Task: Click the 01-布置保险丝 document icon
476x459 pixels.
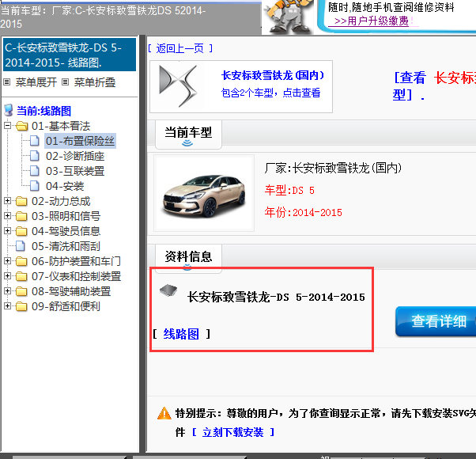Action: tap(35, 141)
